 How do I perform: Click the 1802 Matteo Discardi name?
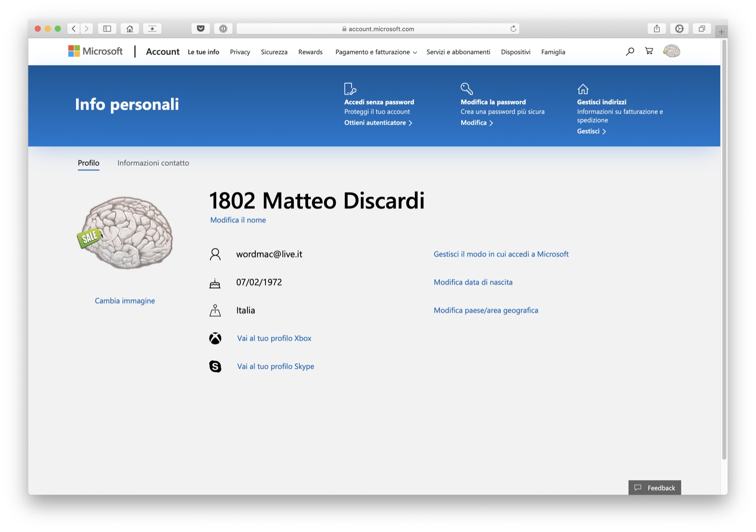[317, 201]
